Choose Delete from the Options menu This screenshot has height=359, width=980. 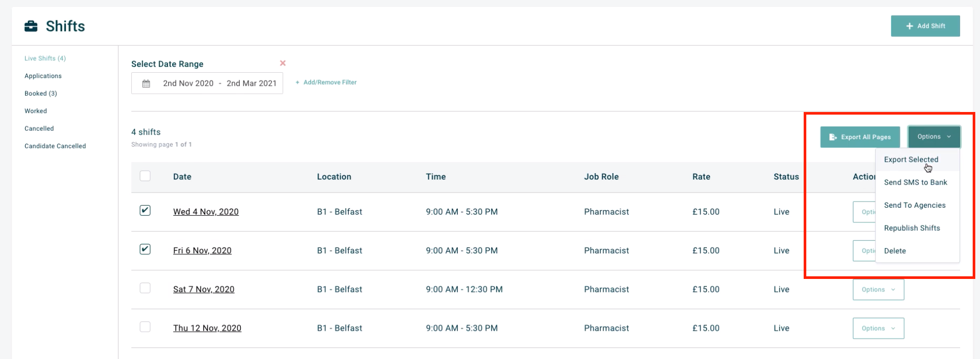point(895,251)
